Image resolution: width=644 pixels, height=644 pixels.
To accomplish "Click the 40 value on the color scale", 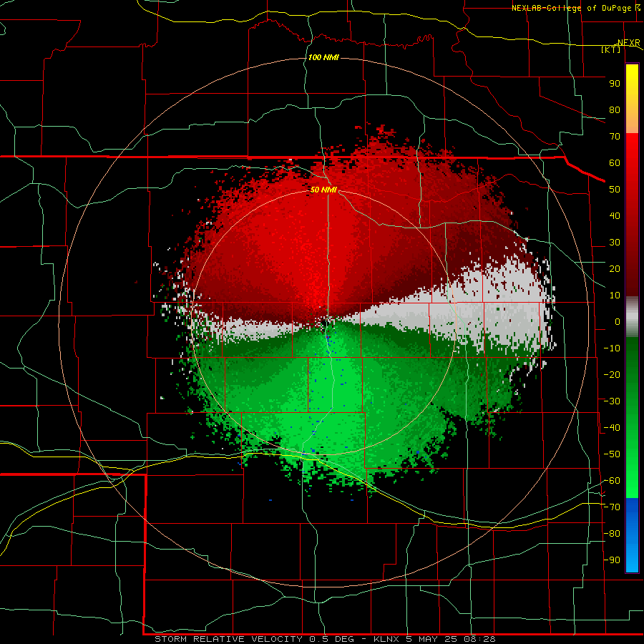I will click(x=615, y=216).
